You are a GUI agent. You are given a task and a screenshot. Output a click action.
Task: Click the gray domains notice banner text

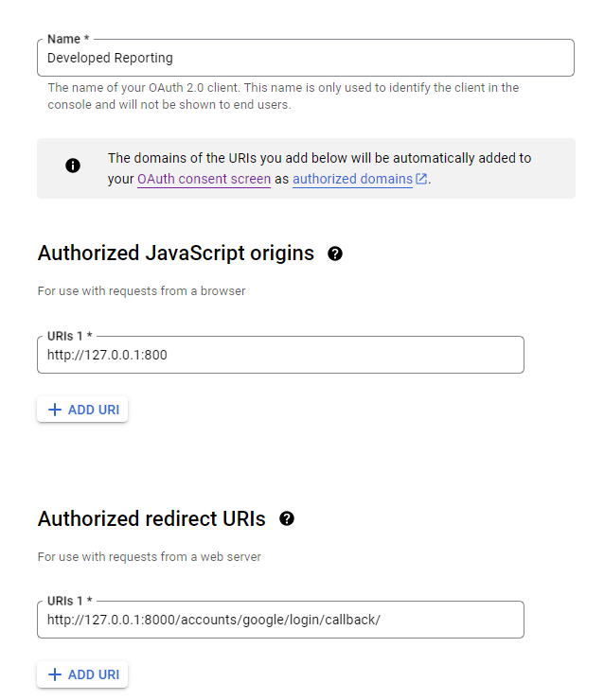pyautogui.click(x=319, y=158)
